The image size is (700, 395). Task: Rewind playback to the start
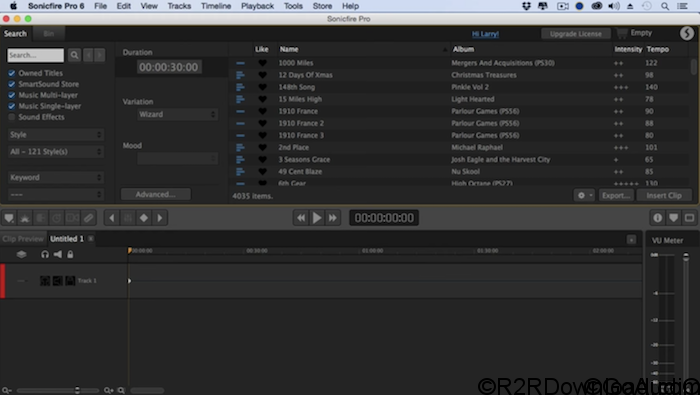(301, 218)
